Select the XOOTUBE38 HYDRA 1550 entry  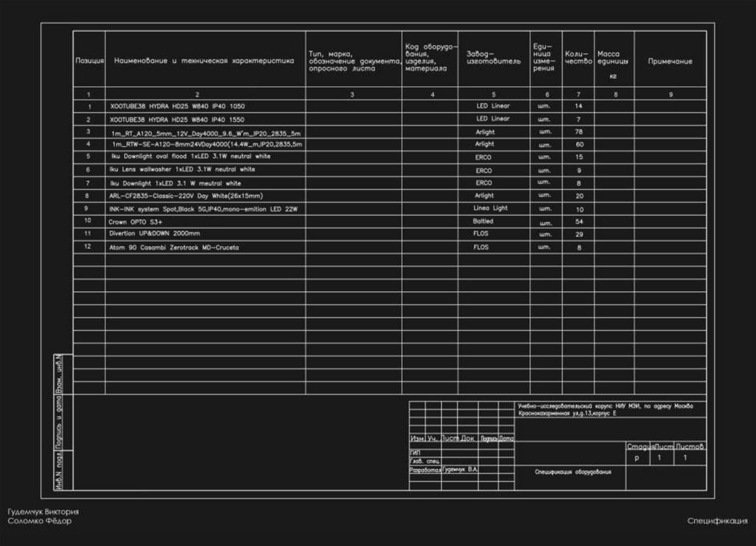pyautogui.click(x=177, y=120)
